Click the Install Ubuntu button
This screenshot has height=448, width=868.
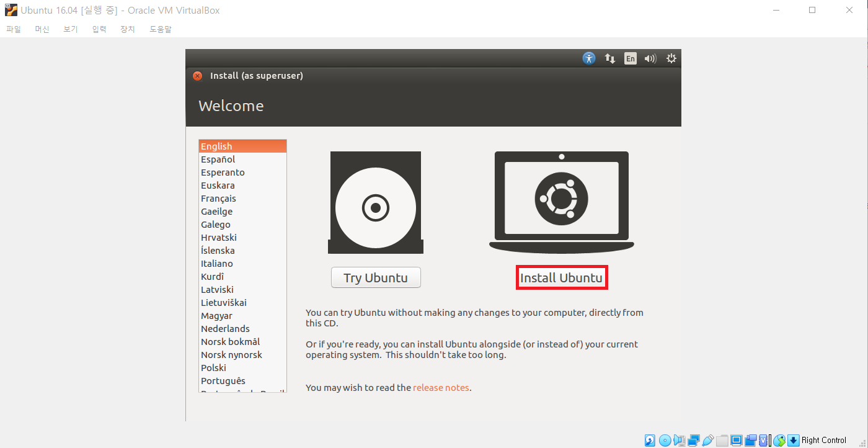click(x=561, y=277)
